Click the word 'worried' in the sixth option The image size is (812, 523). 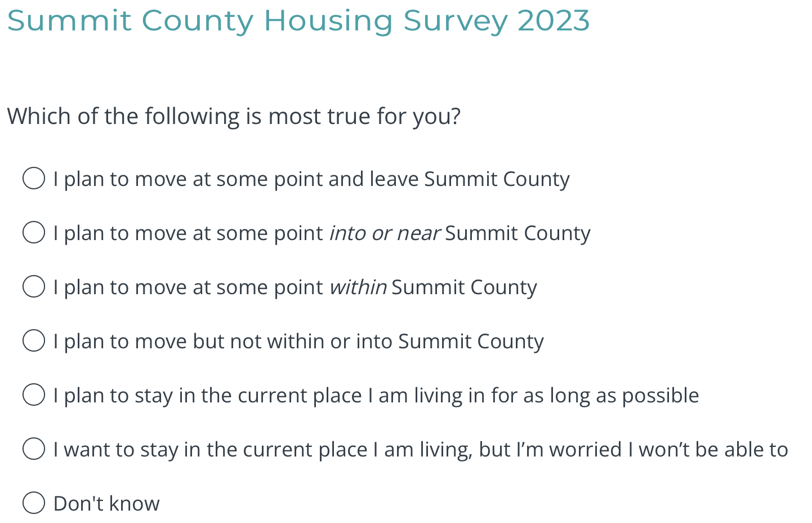(585, 450)
